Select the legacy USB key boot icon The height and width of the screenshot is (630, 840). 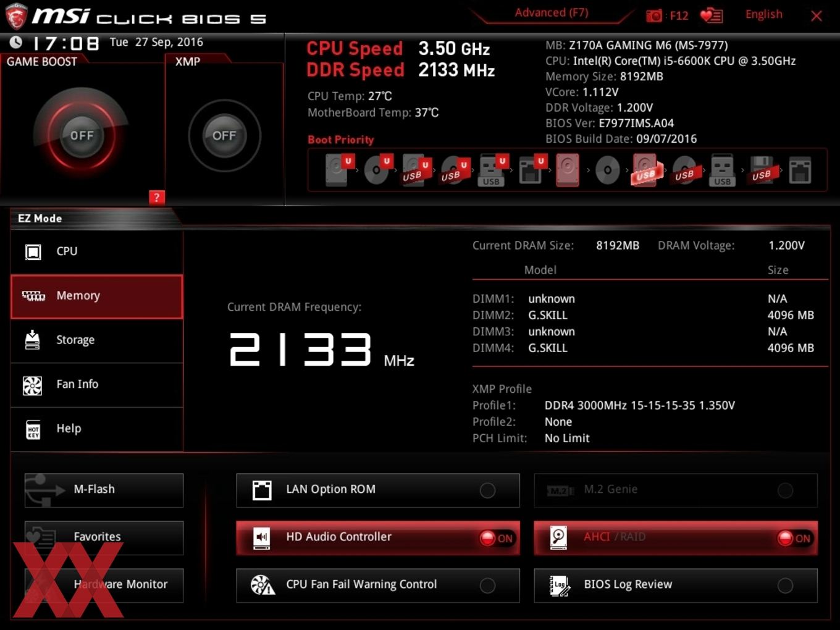(722, 170)
